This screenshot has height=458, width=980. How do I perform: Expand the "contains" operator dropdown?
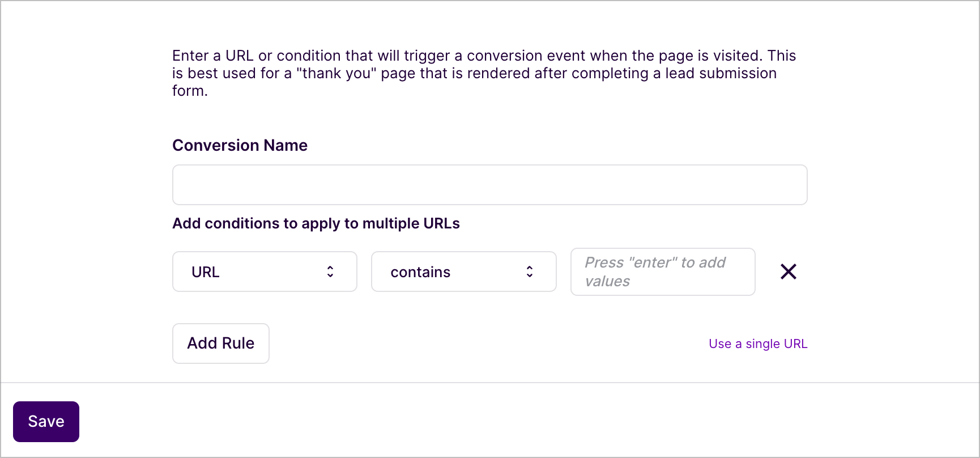click(463, 272)
